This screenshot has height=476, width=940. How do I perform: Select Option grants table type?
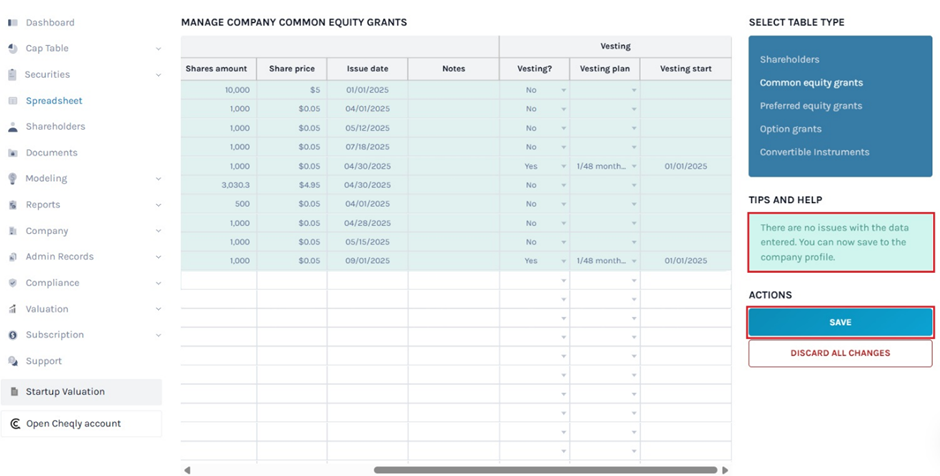[x=790, y=129]
